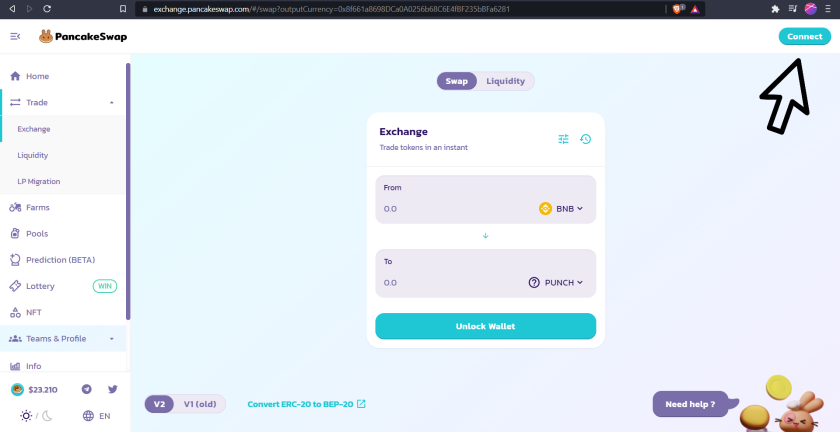The width and height of the screenshot is (840, 432).
Task: Collapse the sidebar menu icon
Action: coord(15,36)
